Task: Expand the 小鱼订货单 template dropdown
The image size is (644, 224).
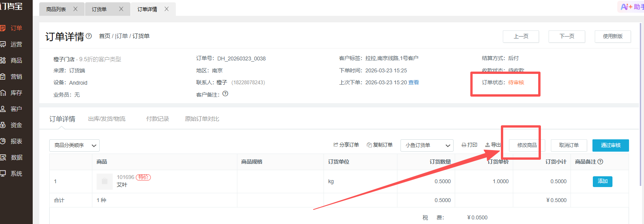Action: [x=427, y=145]
